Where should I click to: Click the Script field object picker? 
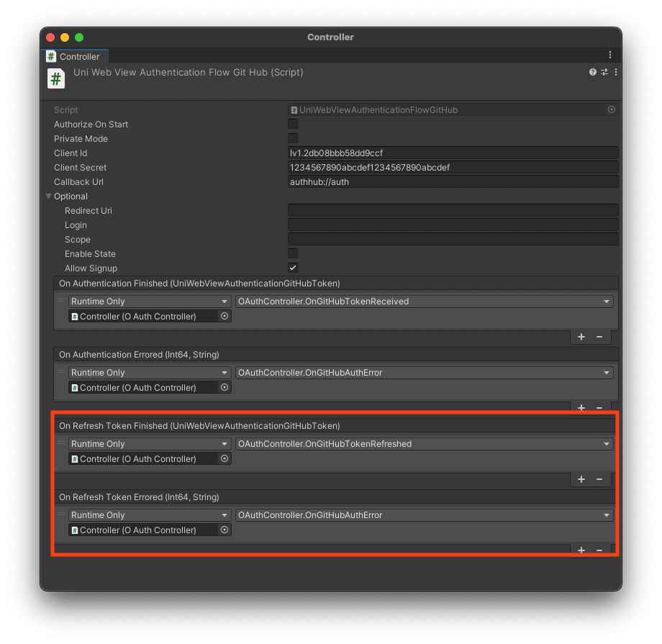(612, 110)
